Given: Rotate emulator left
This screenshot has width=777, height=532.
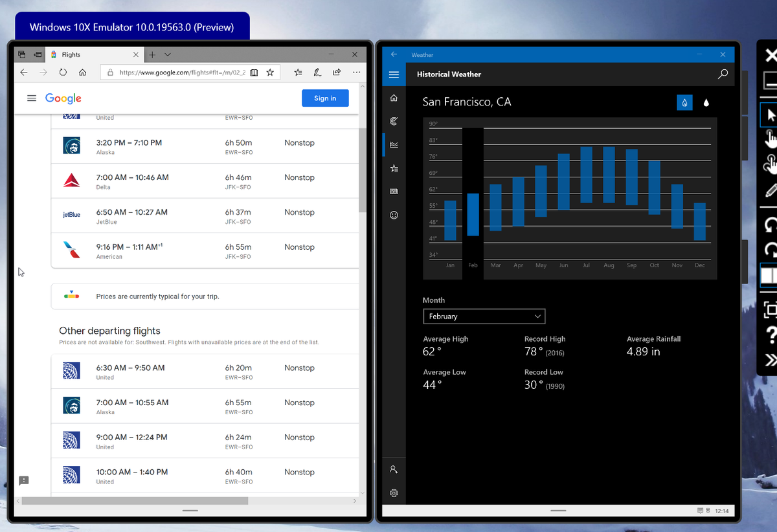Looking at the screenshot, I should (x=770, y=225).
